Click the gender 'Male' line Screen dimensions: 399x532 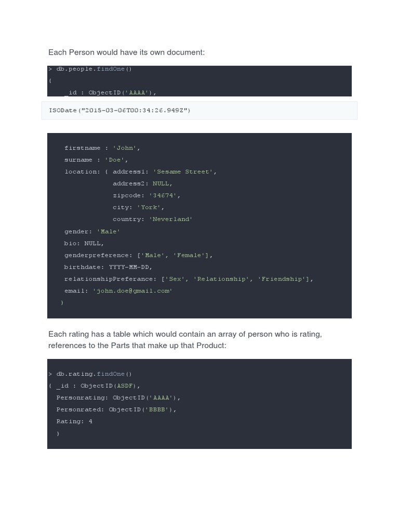coord(92,231)
